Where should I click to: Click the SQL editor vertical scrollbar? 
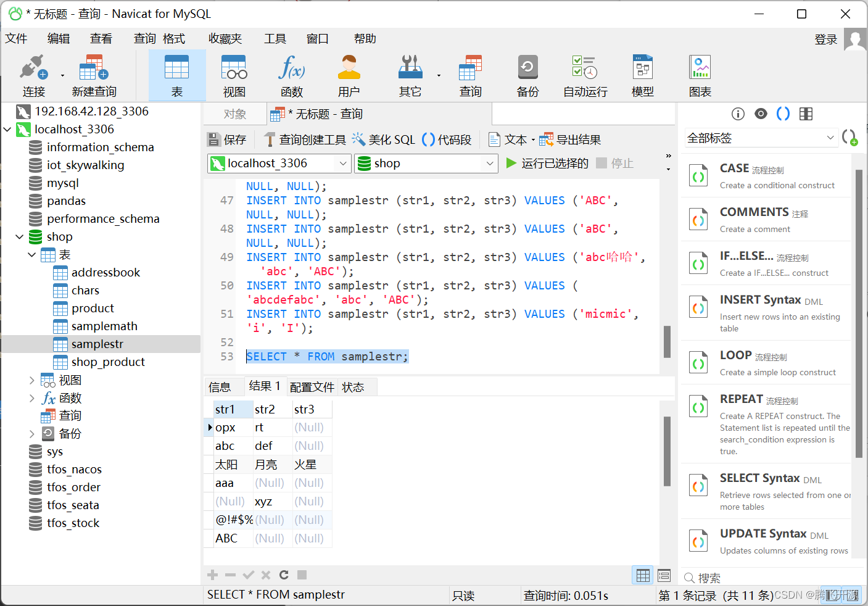(667, 342)
